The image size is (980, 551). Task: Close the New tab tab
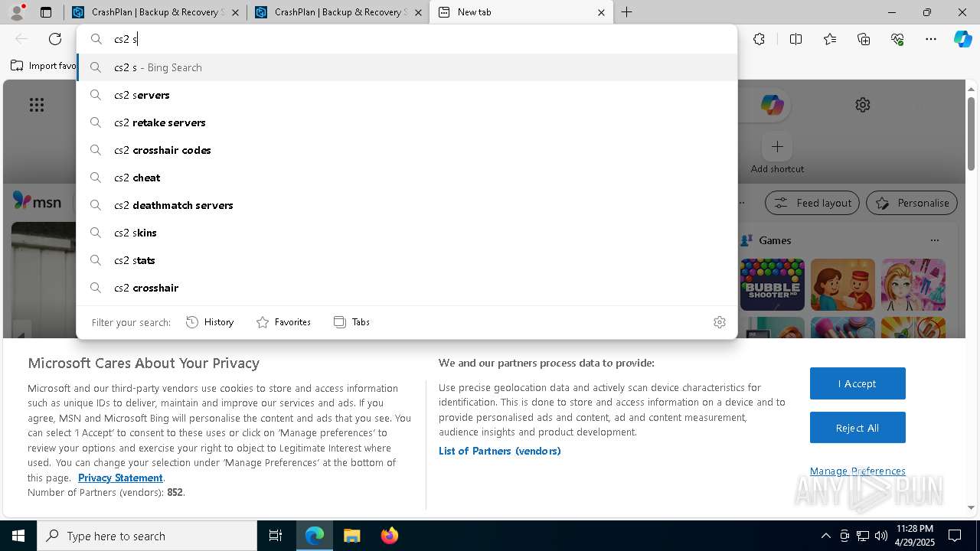coord(601,12)
